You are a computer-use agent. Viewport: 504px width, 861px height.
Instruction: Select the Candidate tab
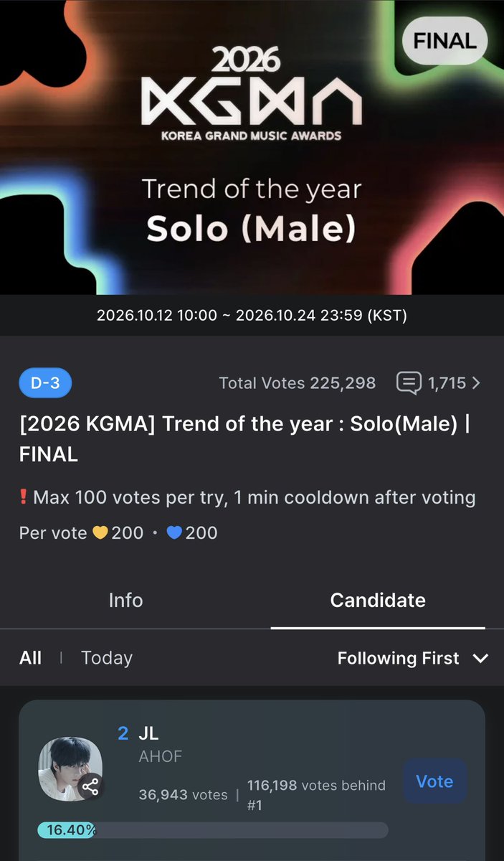click(378, 600)
